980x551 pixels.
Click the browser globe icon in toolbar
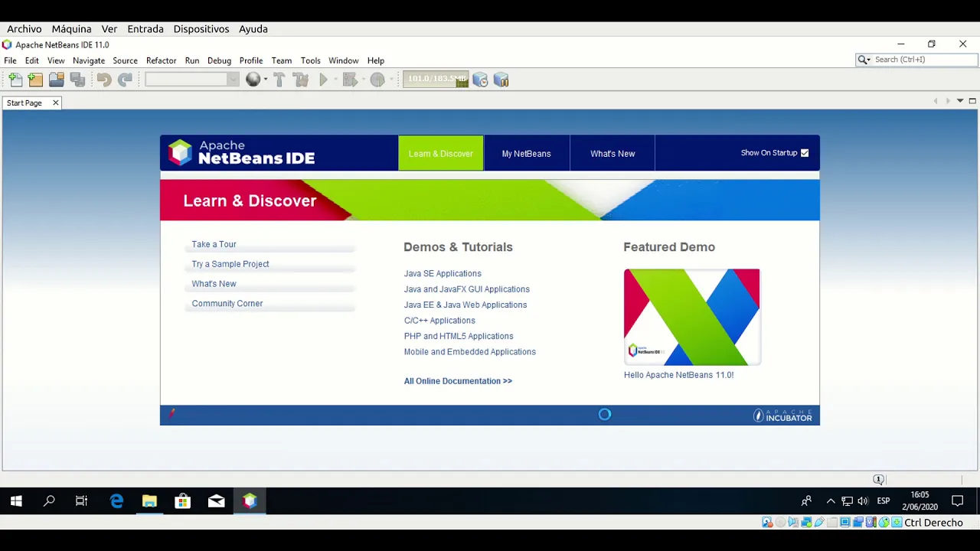pyautogui.click(x=253, y=80)
